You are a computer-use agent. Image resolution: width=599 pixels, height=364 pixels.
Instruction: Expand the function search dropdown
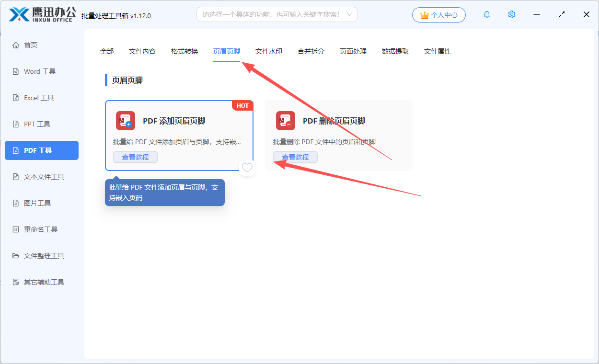point(350,14)
